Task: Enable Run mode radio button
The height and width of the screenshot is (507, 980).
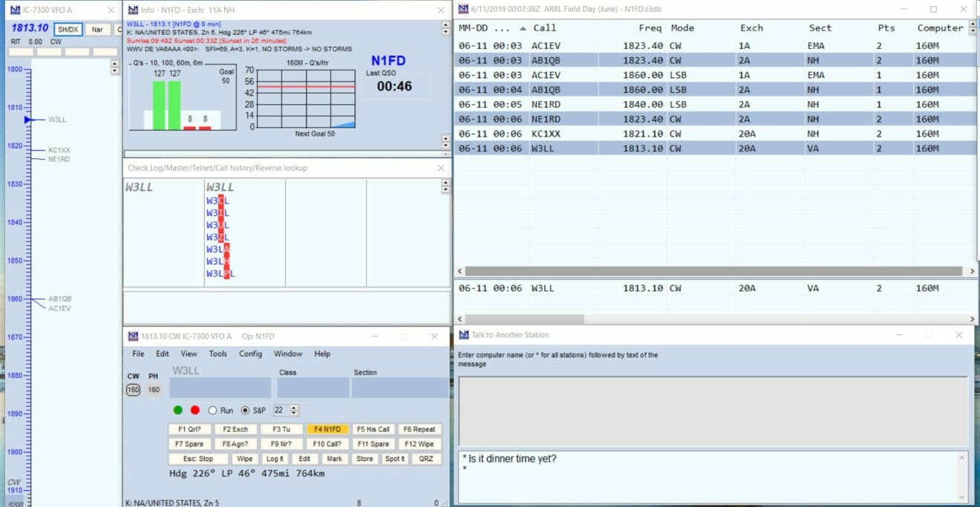Action: (212, 410)
